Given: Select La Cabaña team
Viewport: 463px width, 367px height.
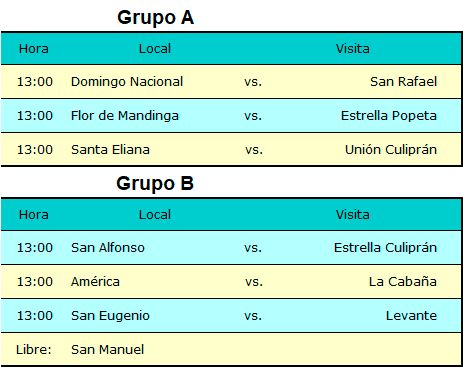Looking at the screenshot, I should [x=403, y=282].
